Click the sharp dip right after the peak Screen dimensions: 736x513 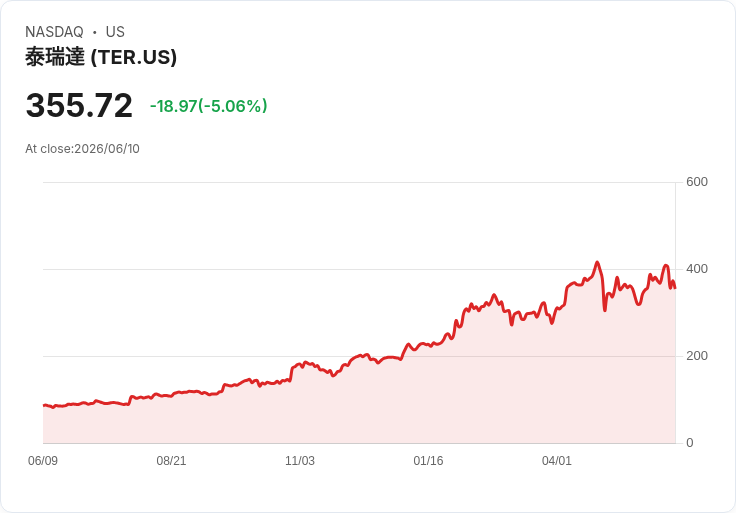[x=605, y=310]
